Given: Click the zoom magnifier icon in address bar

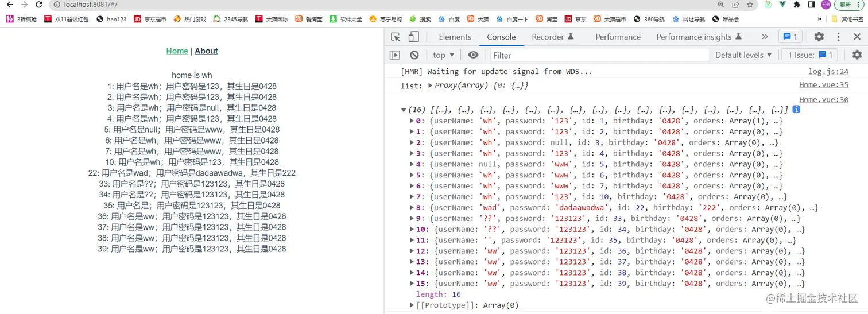Looking at the screenshot, I should click(721, 5).
